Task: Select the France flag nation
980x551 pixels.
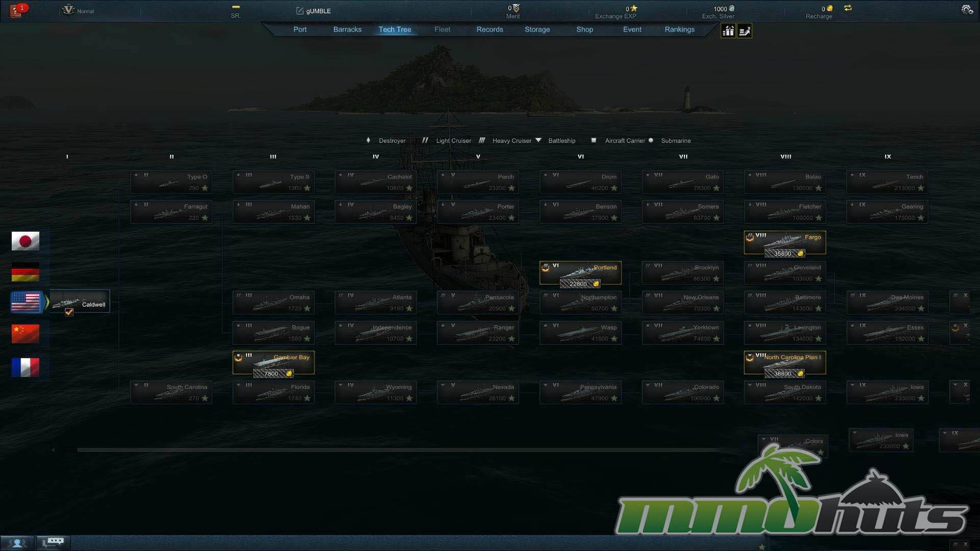Action: pos(26,367)
